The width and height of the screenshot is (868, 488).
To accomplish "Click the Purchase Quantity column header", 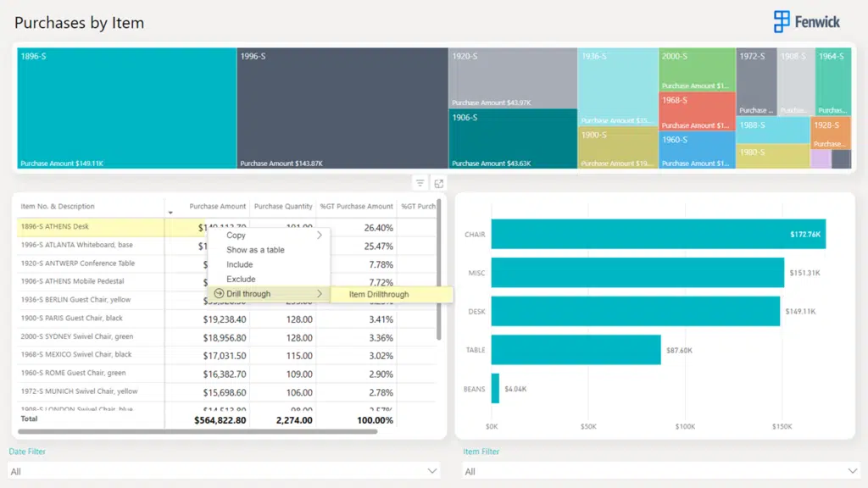I will pyautogui.click(x=283, y=206).
